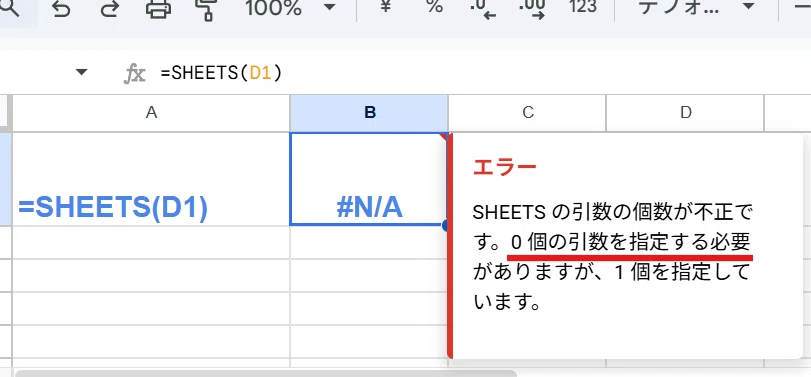The width and height of the screenshot is (811, 377).
Task: Apply yen currency format
Action: (385, 6)
